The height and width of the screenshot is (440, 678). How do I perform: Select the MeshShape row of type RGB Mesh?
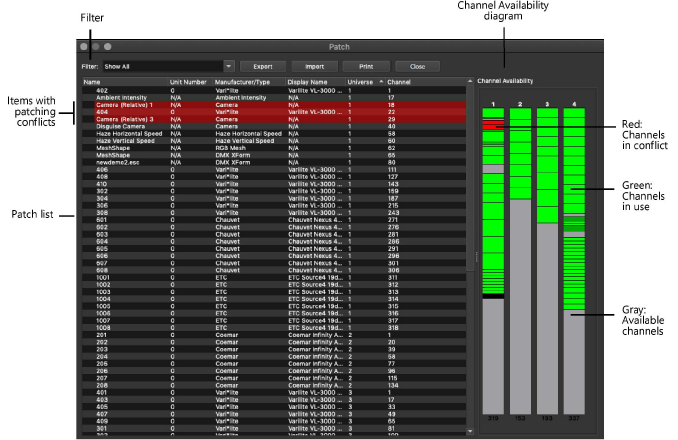click(274, 148)
